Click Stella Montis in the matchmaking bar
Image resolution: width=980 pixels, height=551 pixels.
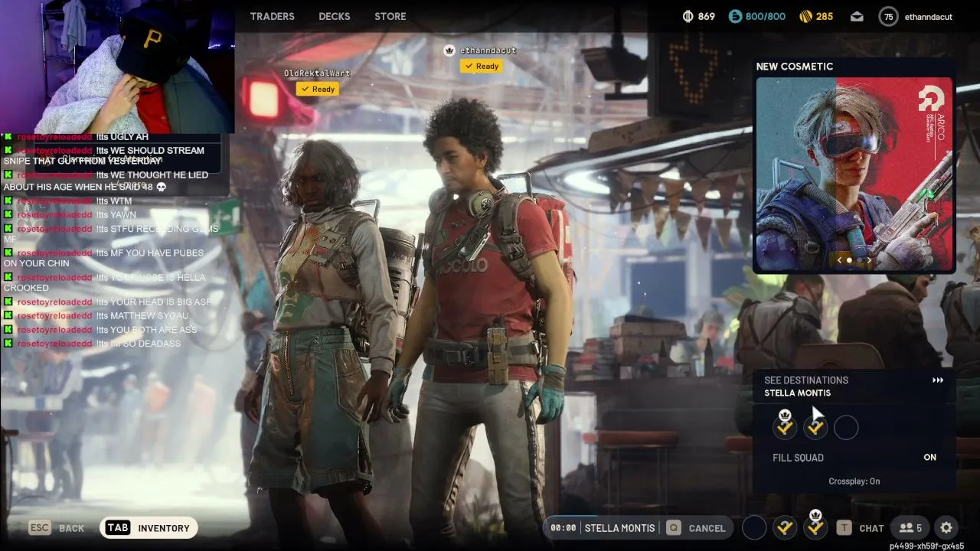pyautogui.click(x=619, y=528)
